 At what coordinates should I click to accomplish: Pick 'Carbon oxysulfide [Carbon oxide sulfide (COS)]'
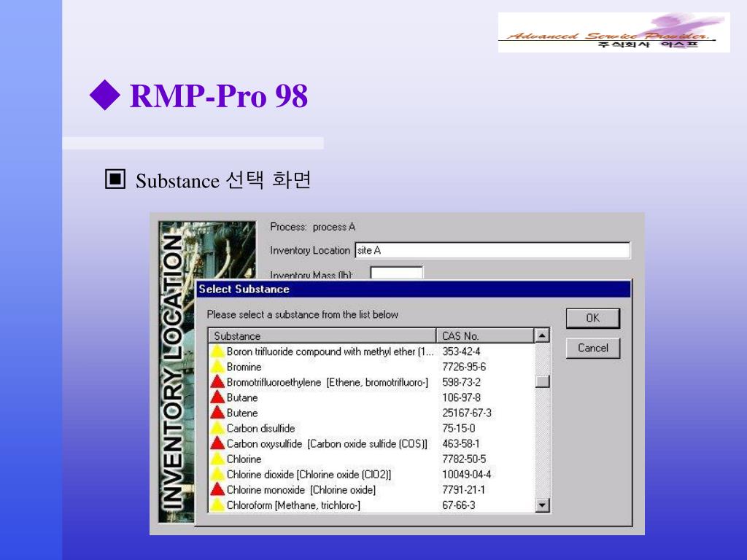tap(327, 443)
